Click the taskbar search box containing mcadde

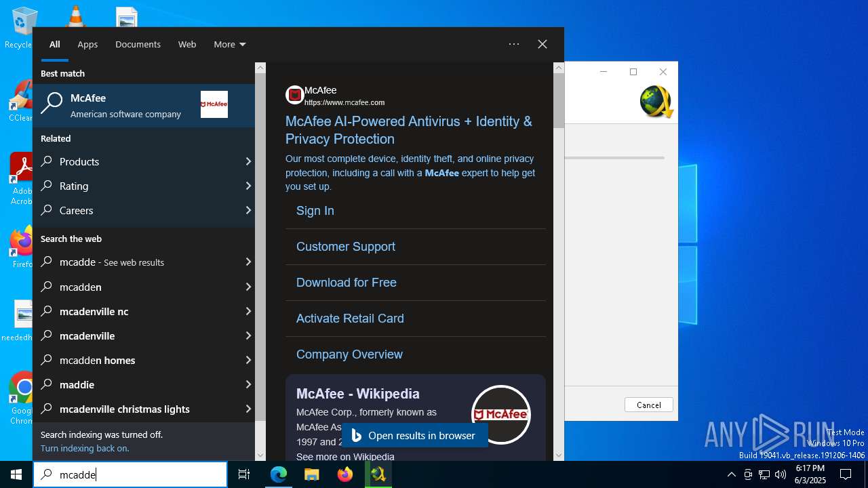(130, 474)
